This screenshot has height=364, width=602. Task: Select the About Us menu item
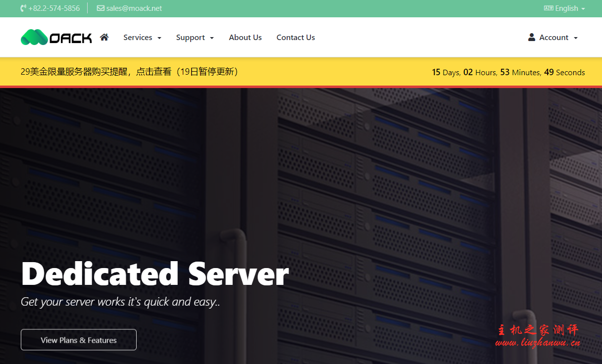pos(245,37)
